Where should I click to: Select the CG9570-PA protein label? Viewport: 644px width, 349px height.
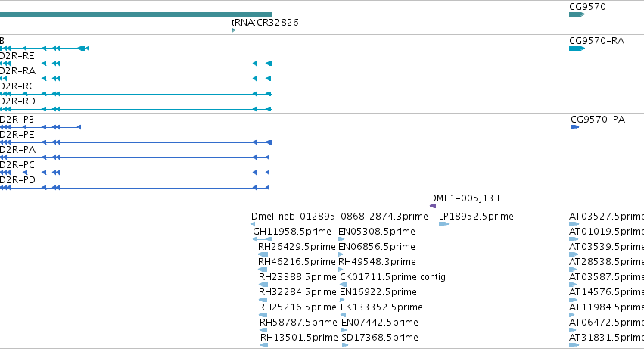[598, 120]
